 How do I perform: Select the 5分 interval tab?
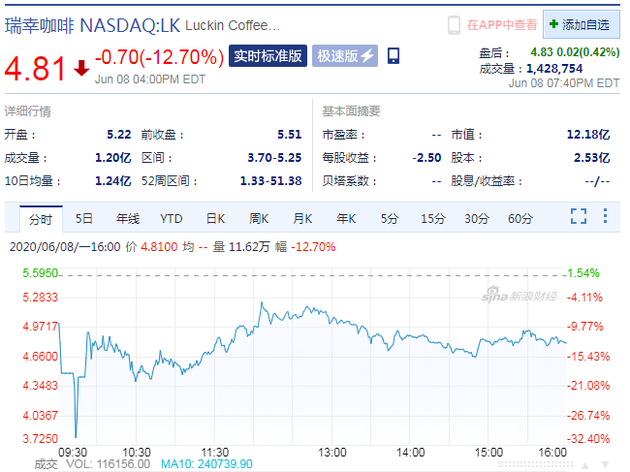point(389,219)
